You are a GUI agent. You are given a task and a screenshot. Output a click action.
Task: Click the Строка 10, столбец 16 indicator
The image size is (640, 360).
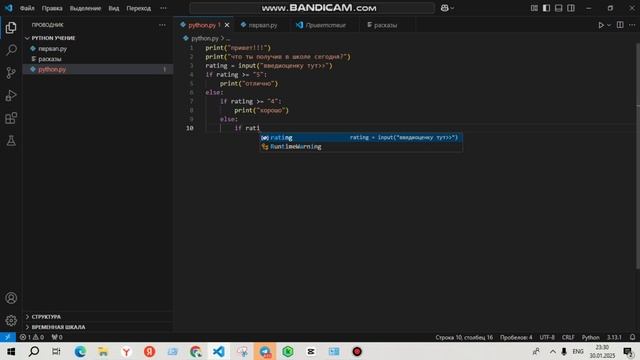coord(464,338)
